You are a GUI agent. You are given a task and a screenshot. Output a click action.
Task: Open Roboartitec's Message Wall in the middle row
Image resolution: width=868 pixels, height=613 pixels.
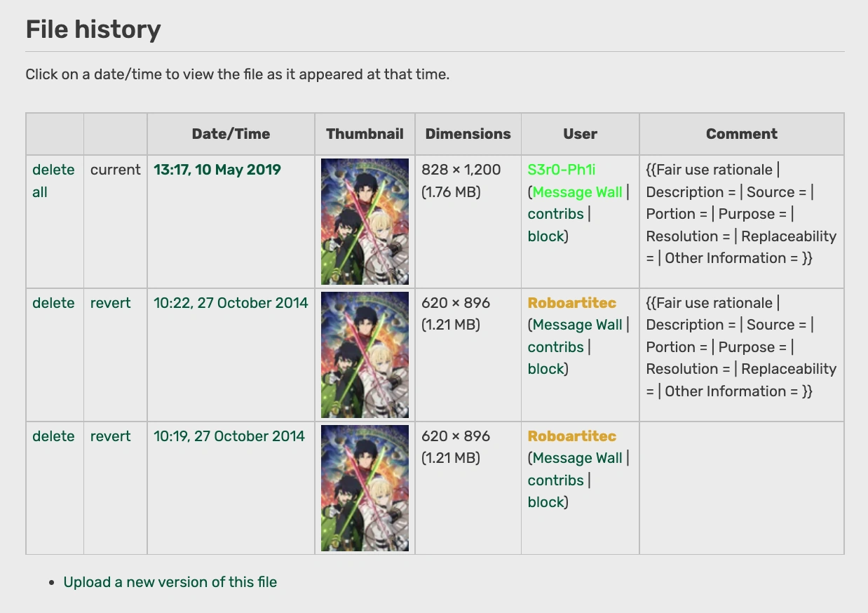[x=576, y=325]
